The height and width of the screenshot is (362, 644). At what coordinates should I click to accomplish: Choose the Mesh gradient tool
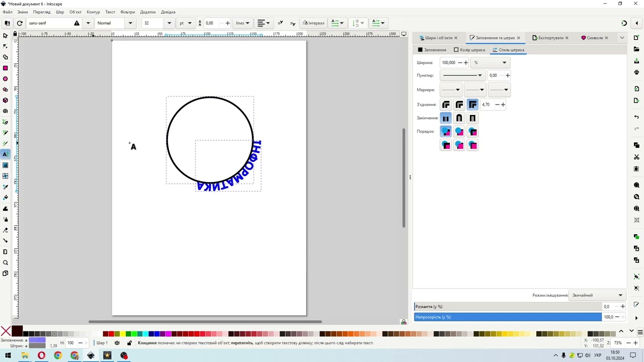coord(6,176)
